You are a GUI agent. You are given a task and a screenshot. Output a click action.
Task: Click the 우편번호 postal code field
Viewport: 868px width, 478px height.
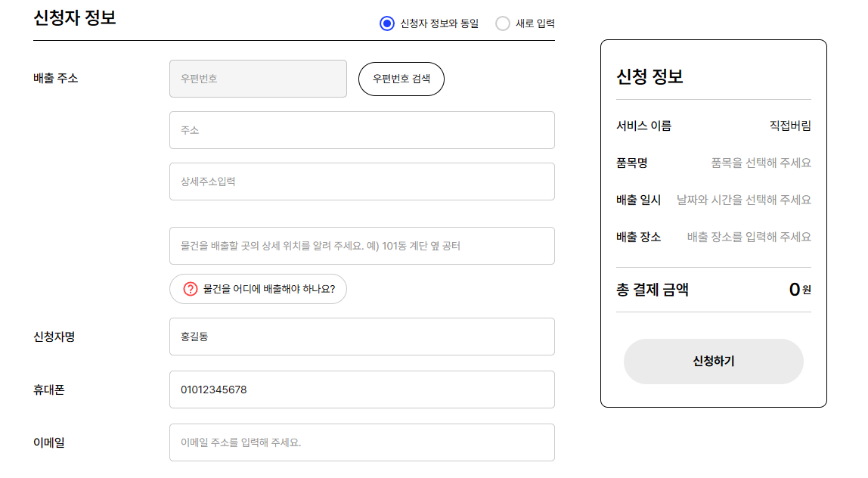click(x=258, y=79)
